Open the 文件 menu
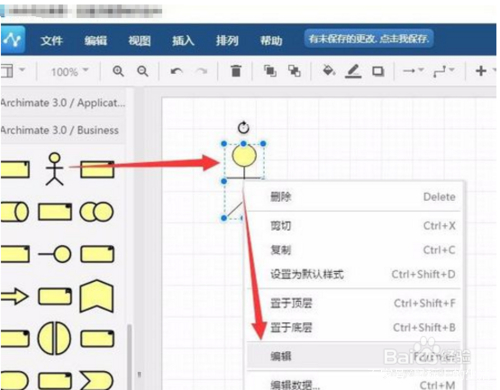This screenshot has height=390, width=500. 52,41
